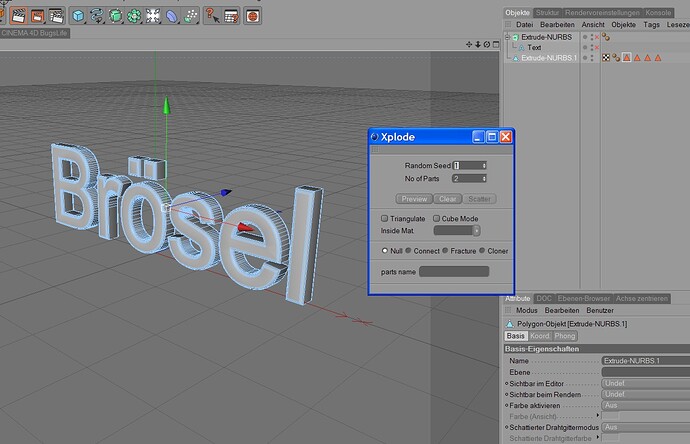Image resolution: width=690 pixels, height=444 pixels.
Task: Click the viewport rotate camera icon
Action: [x=487, y=44]
